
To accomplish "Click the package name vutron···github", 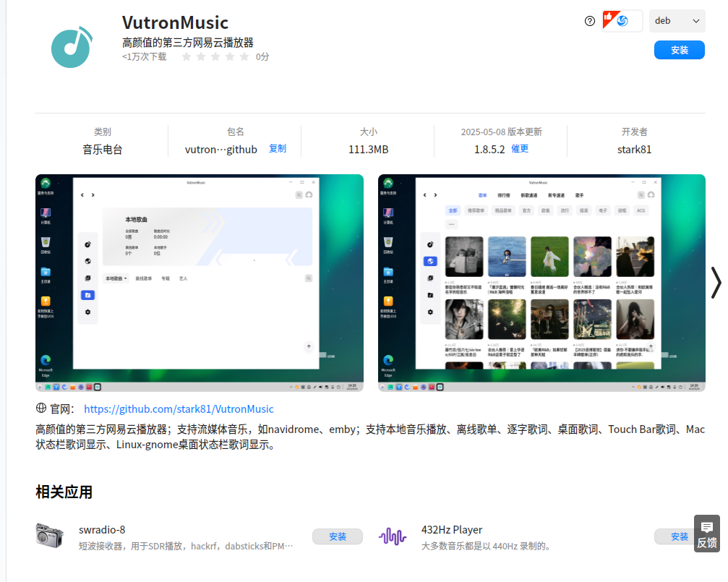I will tap(221, 150).
